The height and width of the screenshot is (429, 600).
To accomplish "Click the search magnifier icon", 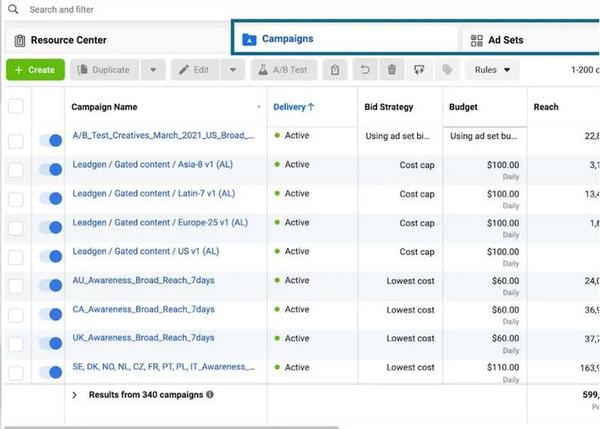I will click(15, 9).
